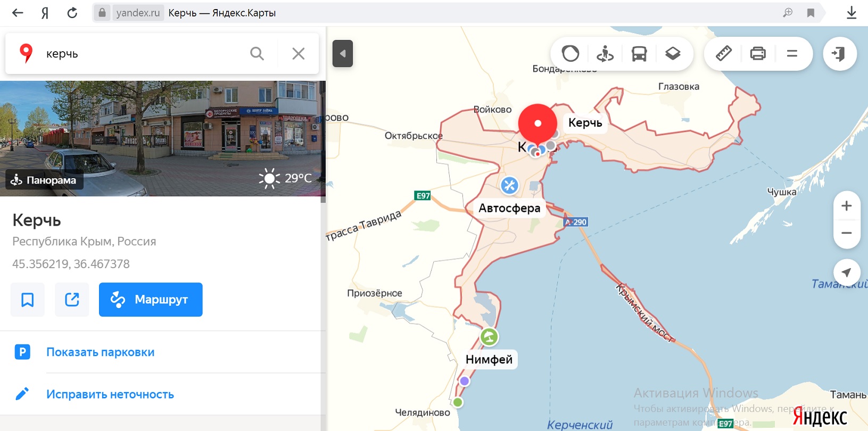Click the green dot marker near Челядиново

(458, 402)
